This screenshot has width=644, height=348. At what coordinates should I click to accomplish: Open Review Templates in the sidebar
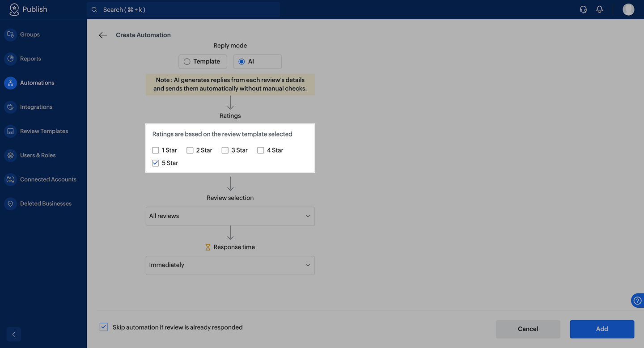click(44, 131)
